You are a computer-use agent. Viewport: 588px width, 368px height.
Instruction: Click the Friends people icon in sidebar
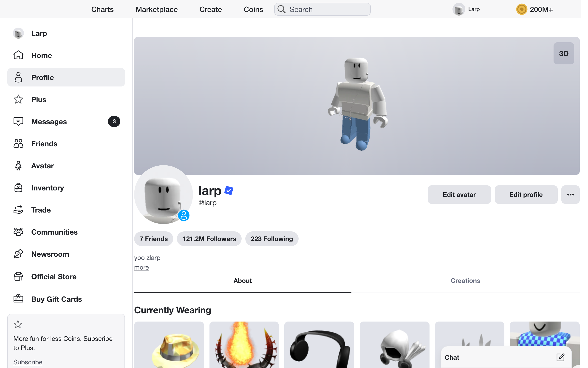pyautogui.click(x=18, y=144)
